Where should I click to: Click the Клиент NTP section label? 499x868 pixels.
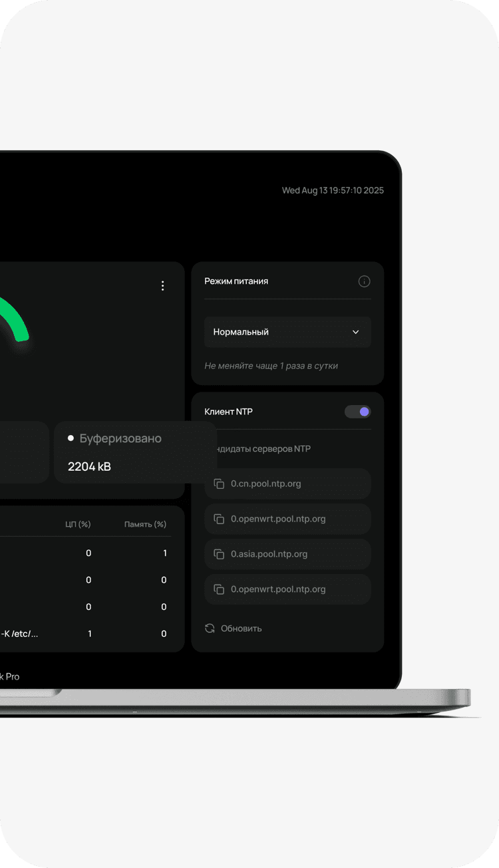click(228, 412)
